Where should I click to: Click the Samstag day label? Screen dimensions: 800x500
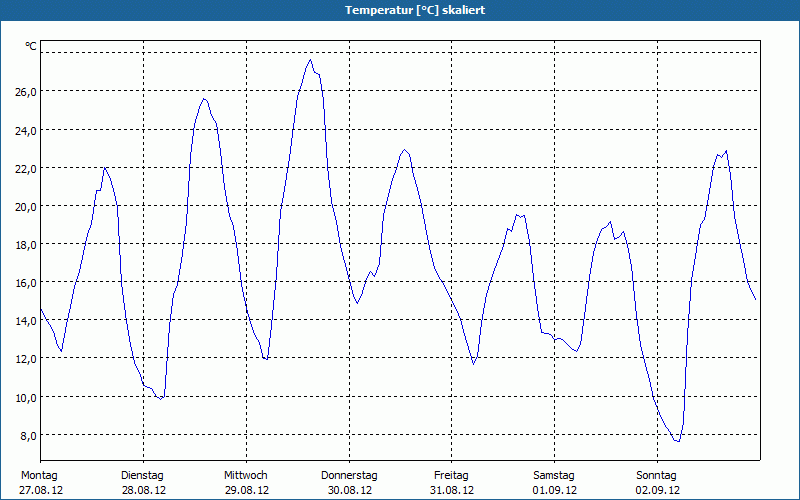[554, 476]
